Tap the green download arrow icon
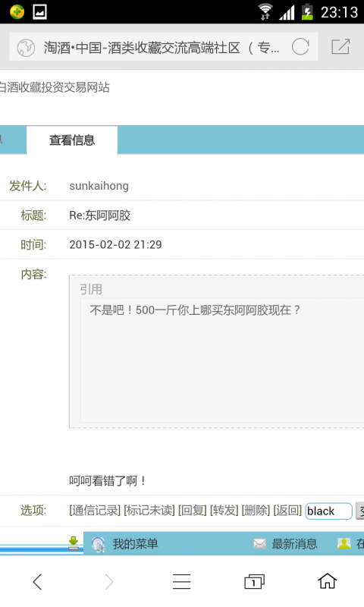 click(x=74, y=543)
